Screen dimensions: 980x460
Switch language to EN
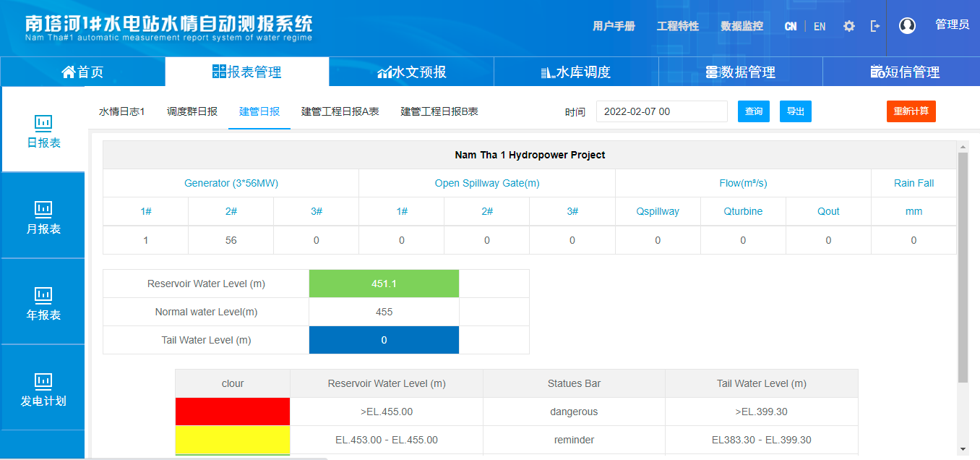pos(820,26)
